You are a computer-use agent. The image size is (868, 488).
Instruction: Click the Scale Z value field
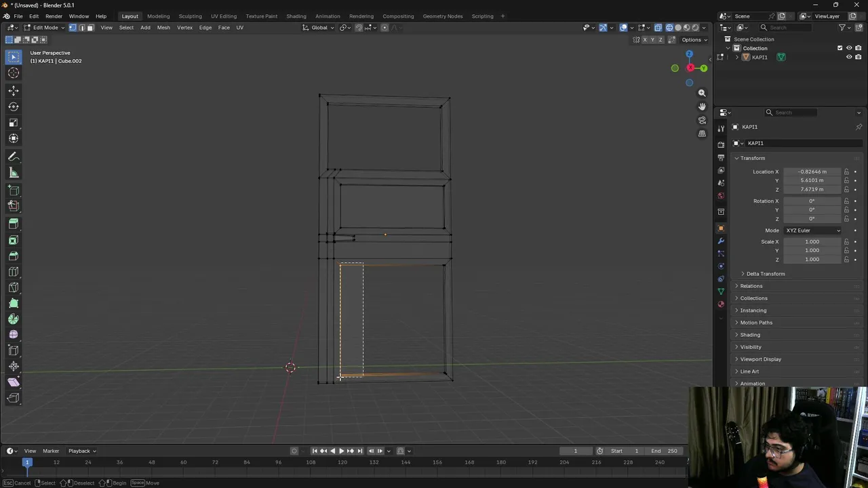tap(812, 260)
